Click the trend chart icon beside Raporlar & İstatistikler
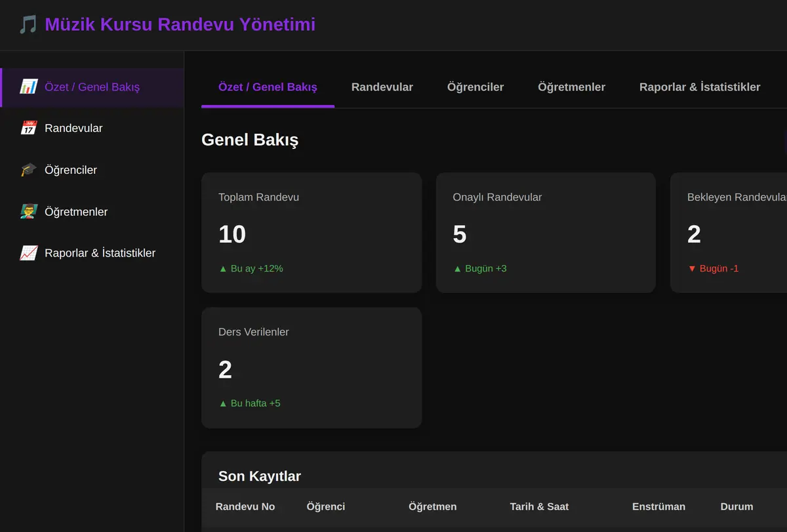Viewport: 787px width, 532px height. click(x=28, y=253)
